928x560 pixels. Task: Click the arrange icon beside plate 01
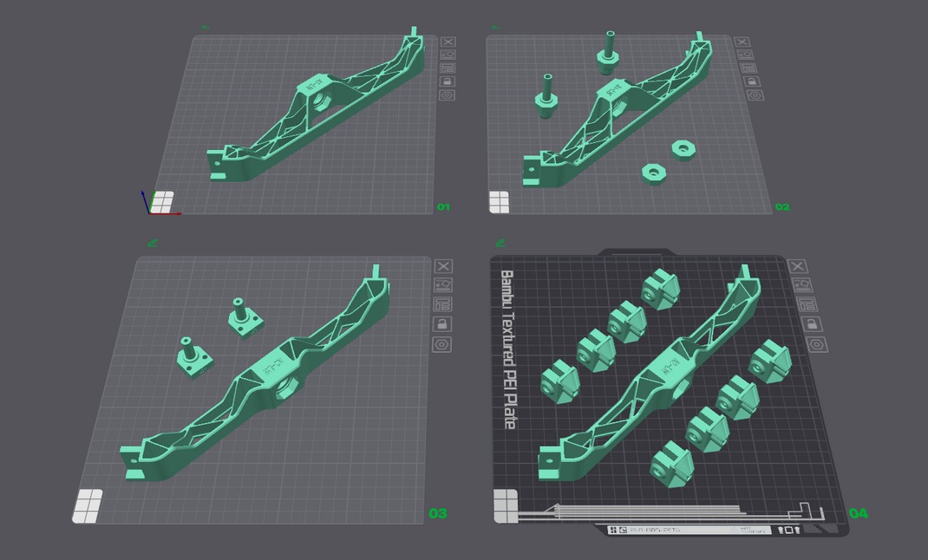[x=448, y=68]
